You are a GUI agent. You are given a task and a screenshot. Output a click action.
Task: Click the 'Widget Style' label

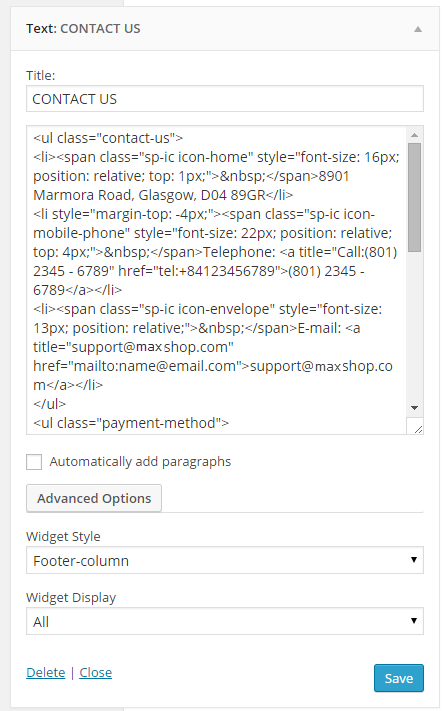click(63, 536)
